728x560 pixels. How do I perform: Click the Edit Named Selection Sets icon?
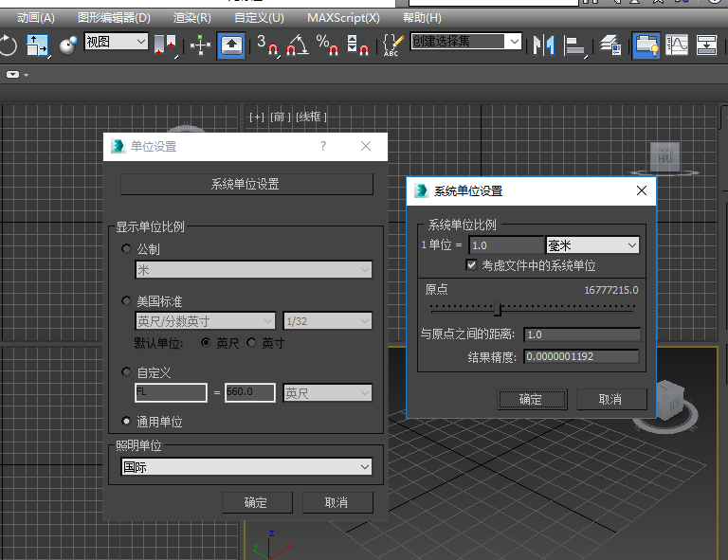click(x=391, y=45)
